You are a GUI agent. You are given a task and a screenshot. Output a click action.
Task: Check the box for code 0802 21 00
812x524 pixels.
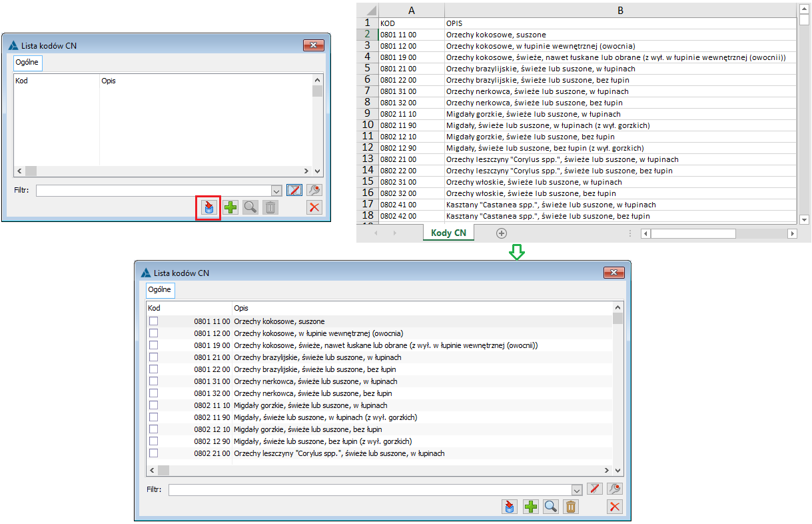click(154, 453)
